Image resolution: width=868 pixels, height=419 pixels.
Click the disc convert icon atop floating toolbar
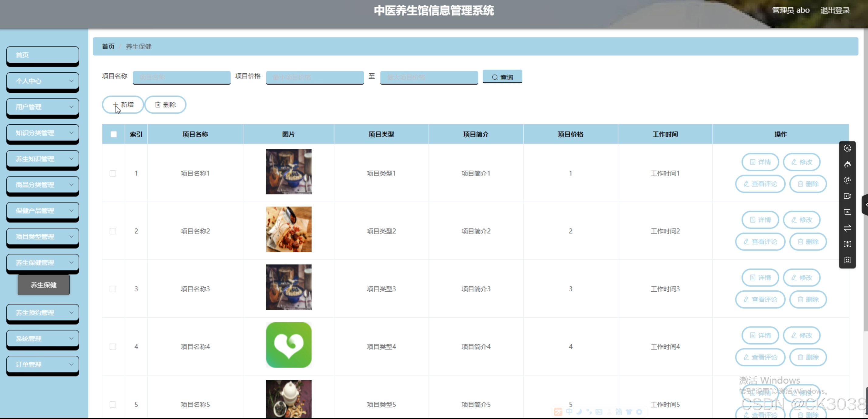[x=847, y=148]
